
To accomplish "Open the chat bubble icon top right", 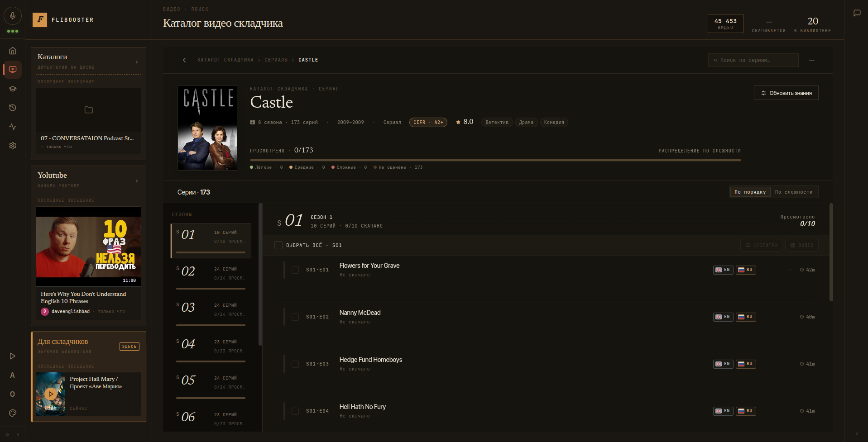I will tap(857, 13).
